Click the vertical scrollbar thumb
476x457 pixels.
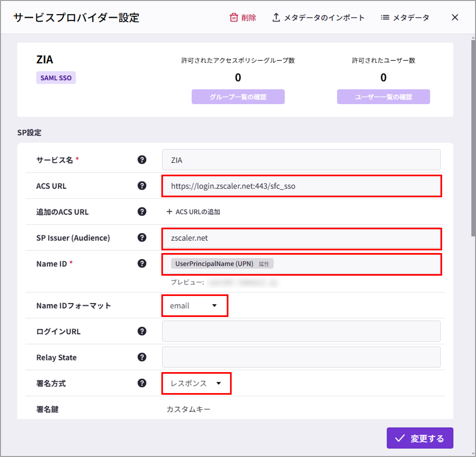tap(473, 138)
